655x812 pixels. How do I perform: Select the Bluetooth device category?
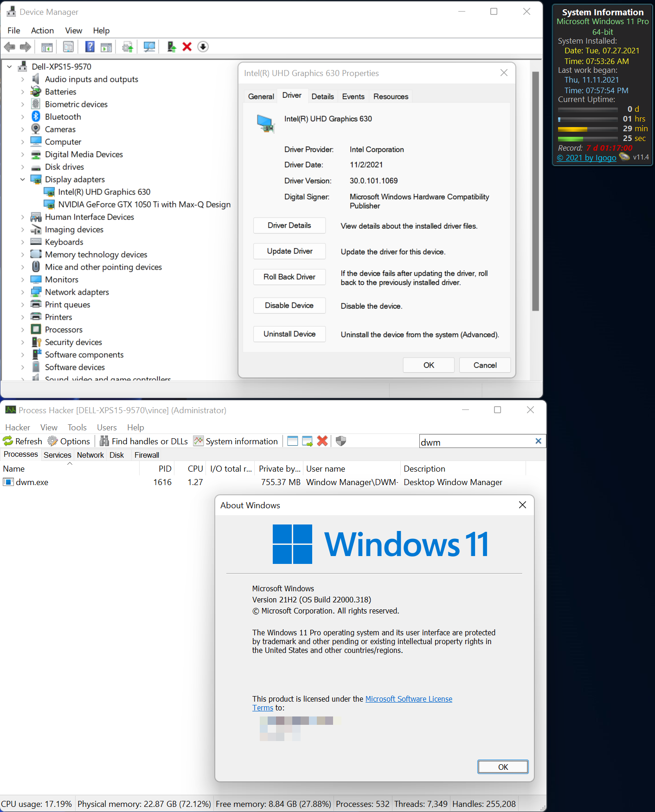click(63, 117)
